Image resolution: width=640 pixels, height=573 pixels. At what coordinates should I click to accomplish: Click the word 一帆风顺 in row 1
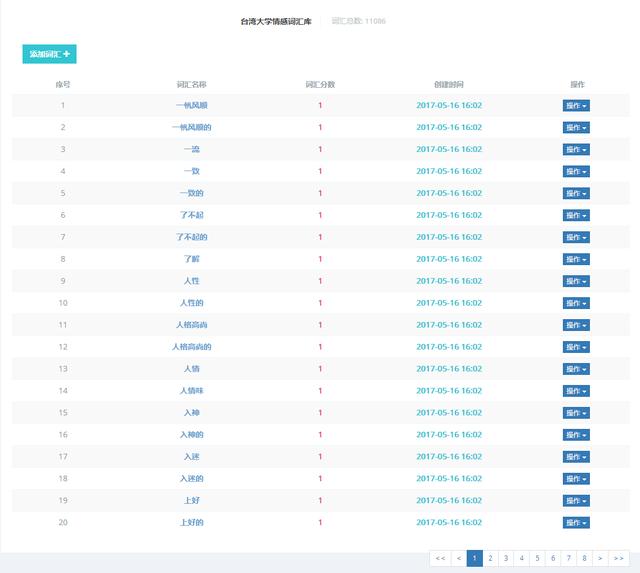(192, 105)
